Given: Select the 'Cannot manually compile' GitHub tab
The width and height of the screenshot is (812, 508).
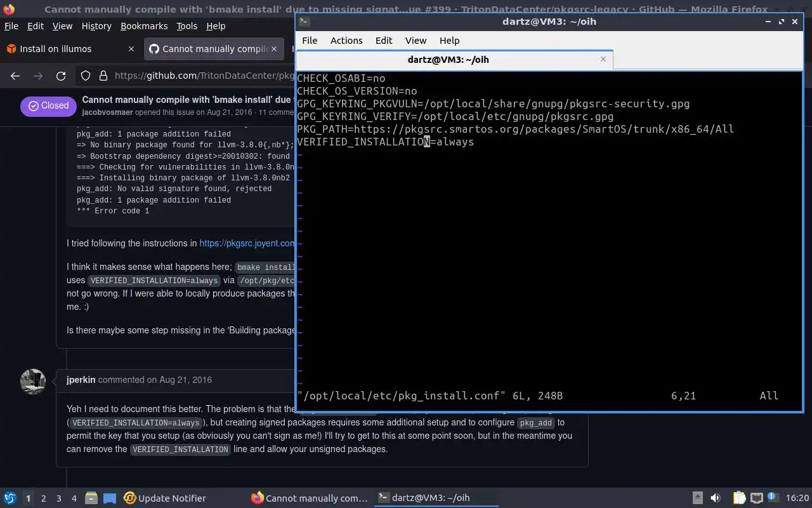Looking at the screenshot, I should [x=213, y=49].
